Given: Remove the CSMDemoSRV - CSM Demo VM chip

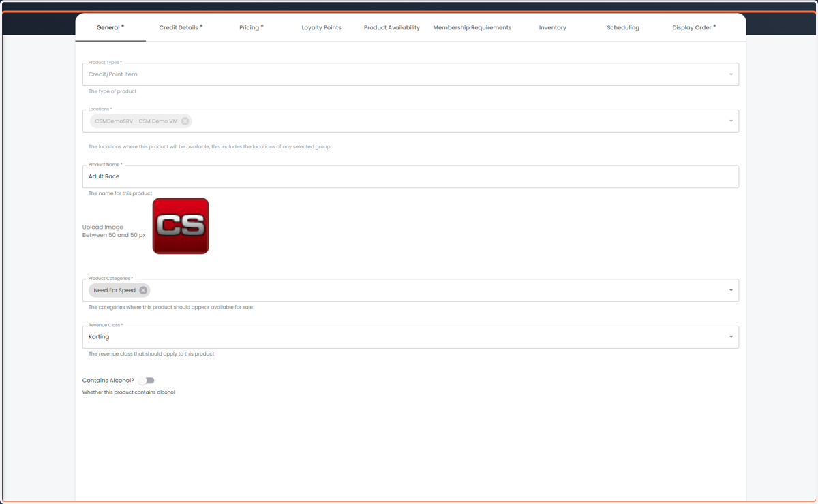Looking at the screenshot, I should [185, 121].
